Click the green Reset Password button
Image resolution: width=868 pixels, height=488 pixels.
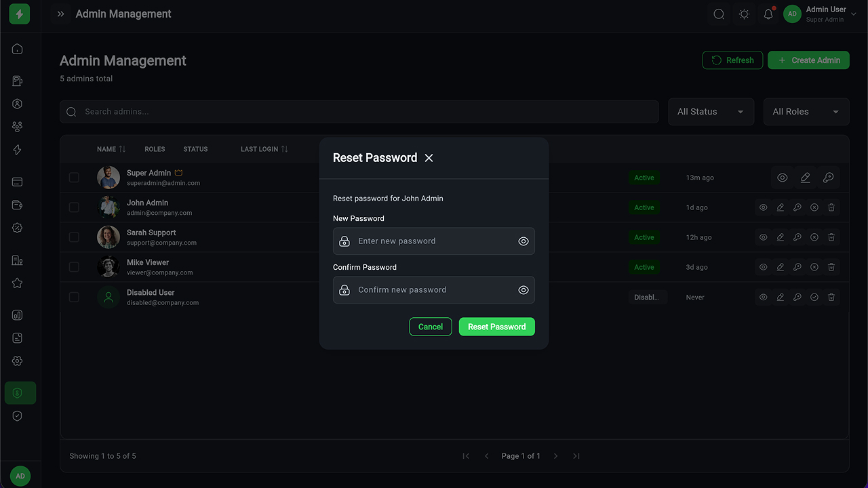click(497, 327)
